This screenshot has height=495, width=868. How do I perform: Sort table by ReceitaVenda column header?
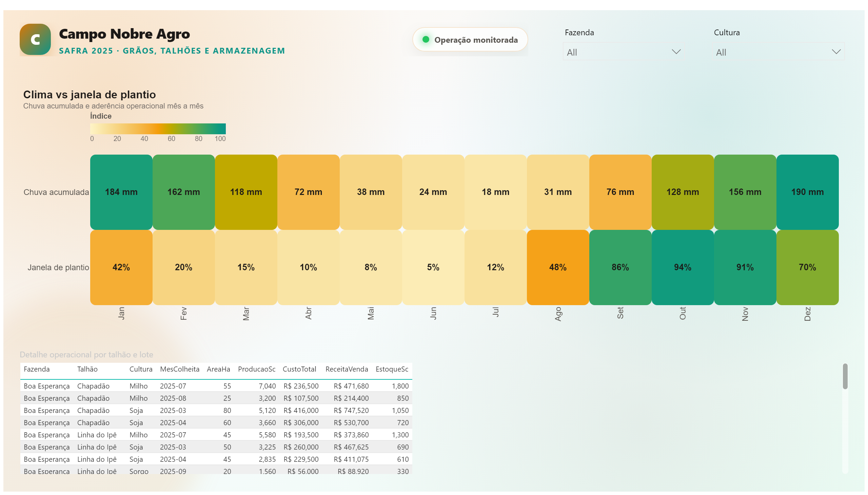[347, 369]
